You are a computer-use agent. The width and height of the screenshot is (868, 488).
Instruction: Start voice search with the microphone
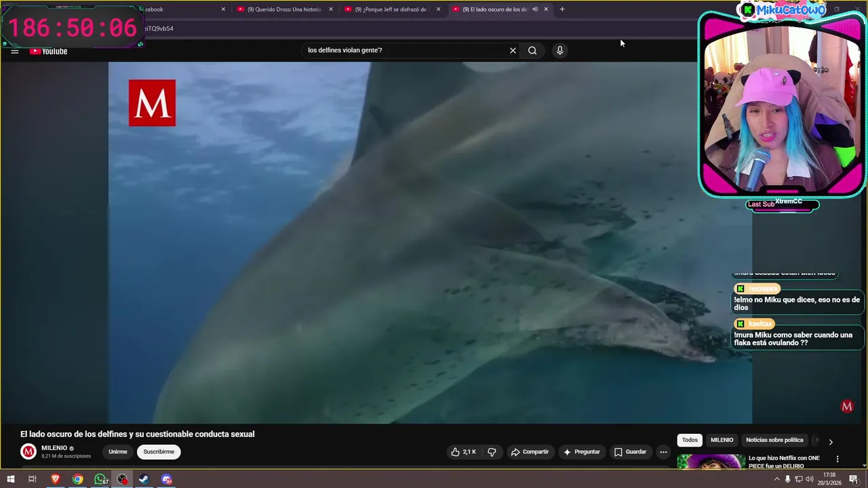[x=559, y=50]
